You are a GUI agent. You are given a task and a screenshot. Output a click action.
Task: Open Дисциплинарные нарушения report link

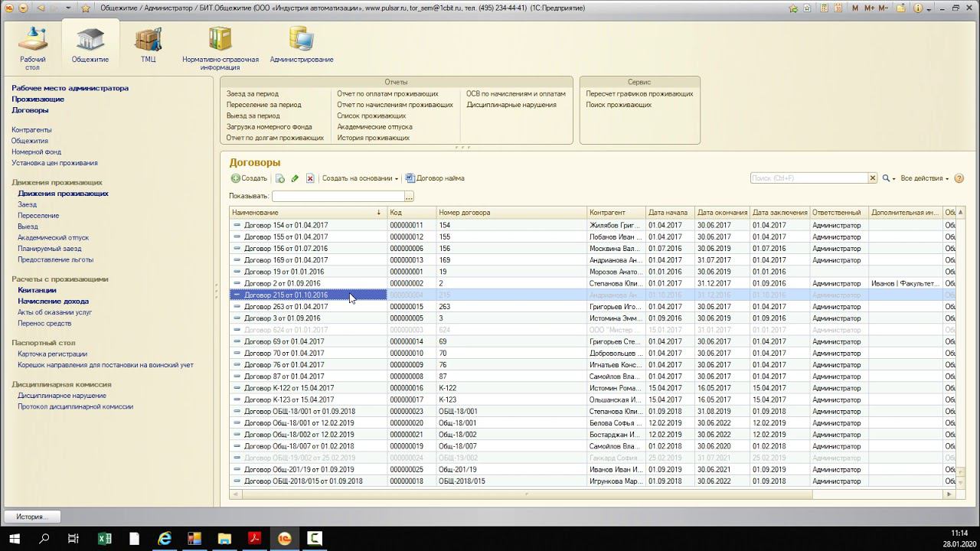pos(511,105)
